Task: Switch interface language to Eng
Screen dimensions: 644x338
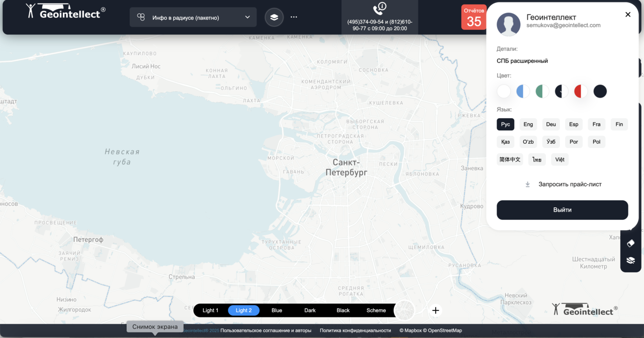Action: tap(528, 124)
